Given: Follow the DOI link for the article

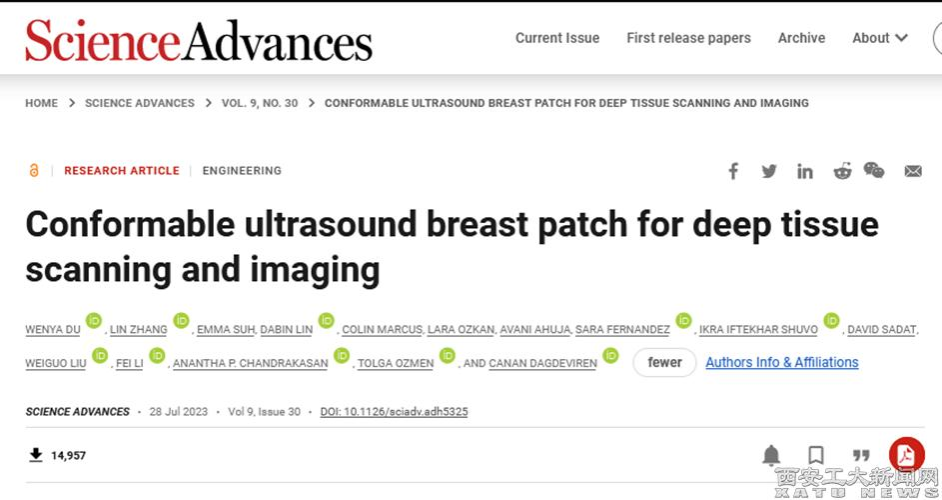Looking at the screenshot, I should click(394, 412).
